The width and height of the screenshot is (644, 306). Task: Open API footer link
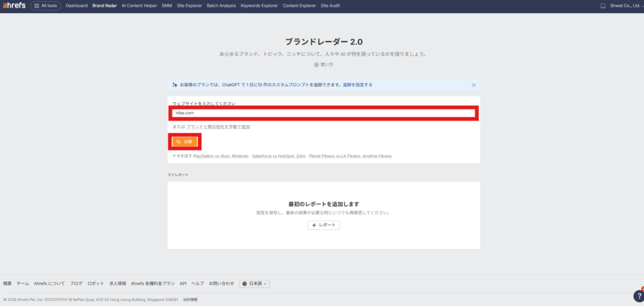coord(183,283)
